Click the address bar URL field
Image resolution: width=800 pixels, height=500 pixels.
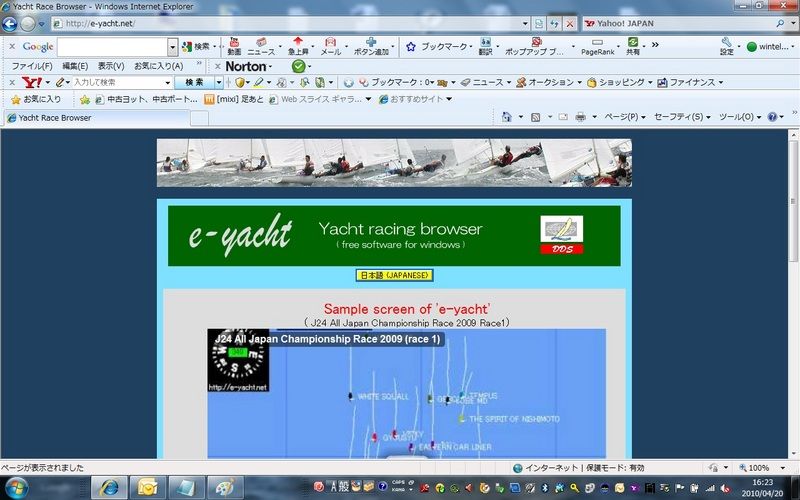[288, 23]
